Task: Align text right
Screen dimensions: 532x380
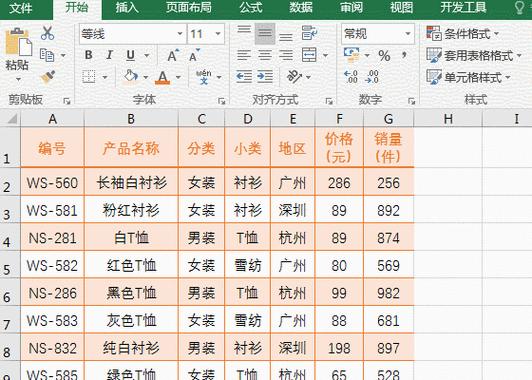Action: pos(286,55)
